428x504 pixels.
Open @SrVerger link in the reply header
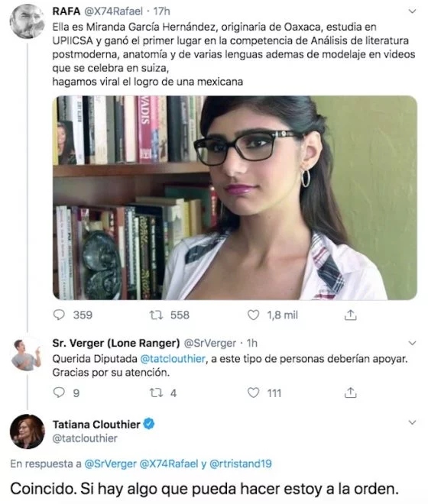pos(110,464)
